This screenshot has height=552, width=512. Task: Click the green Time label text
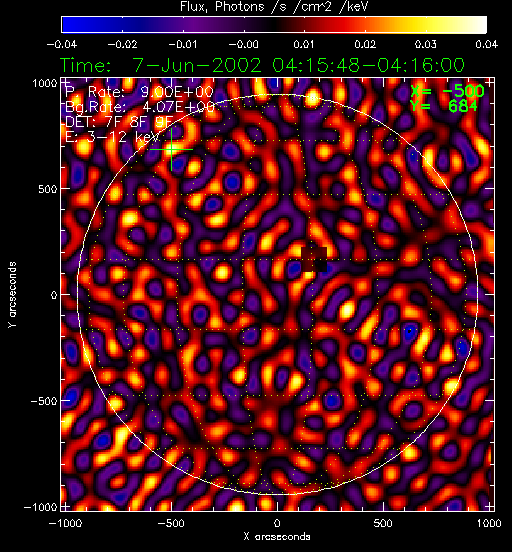(x=262, y=65)
